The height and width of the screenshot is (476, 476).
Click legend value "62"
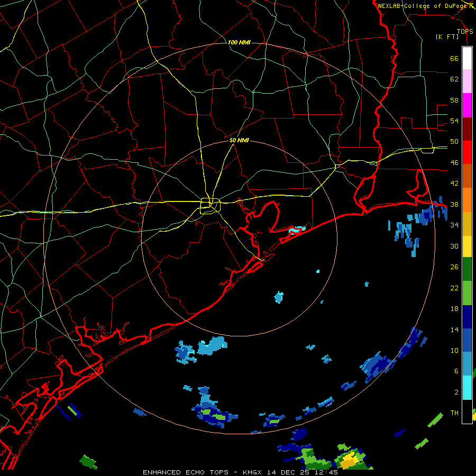click(454, 79)
